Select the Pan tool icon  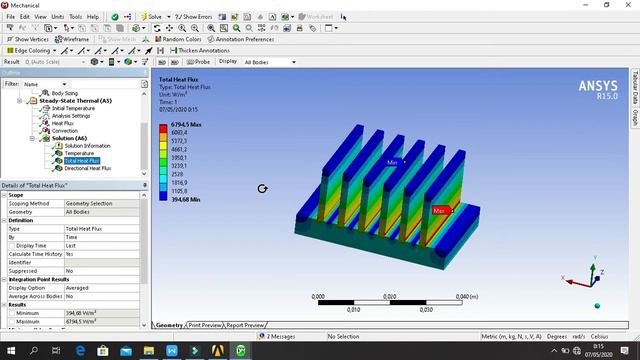click(x=169, y=28)
